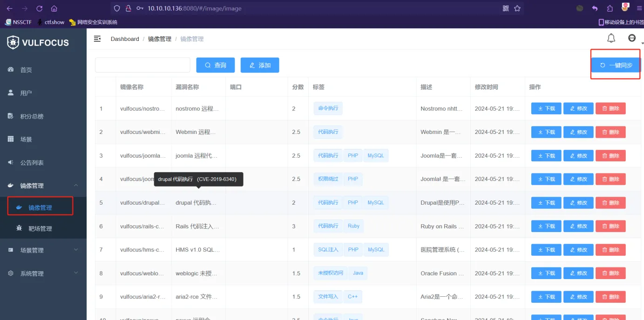Click the Ruby tag in Rails row

point(353,226)
